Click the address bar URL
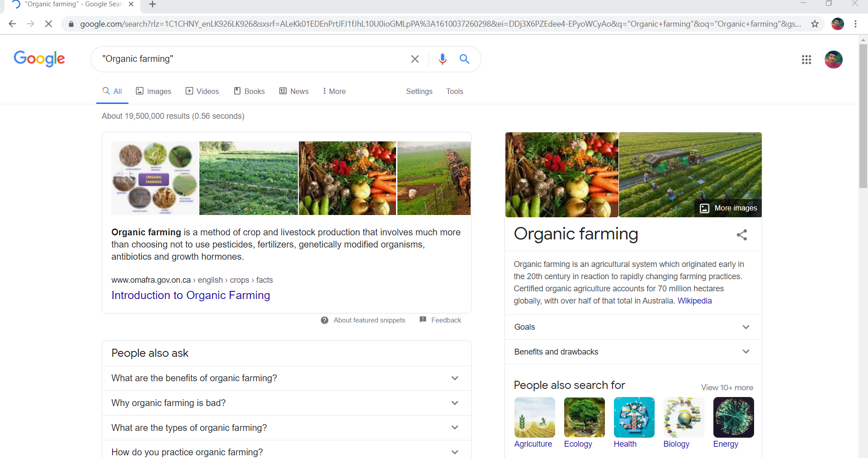 (441, 24)
